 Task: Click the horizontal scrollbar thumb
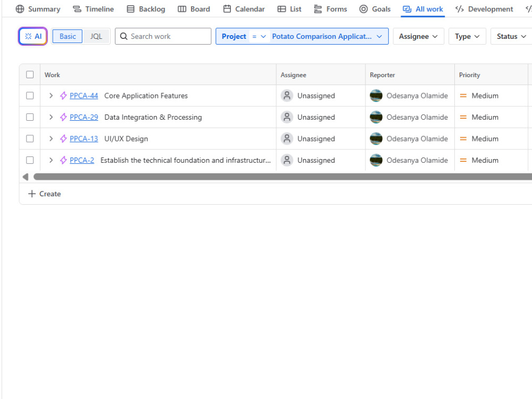(x=282, y=177)
